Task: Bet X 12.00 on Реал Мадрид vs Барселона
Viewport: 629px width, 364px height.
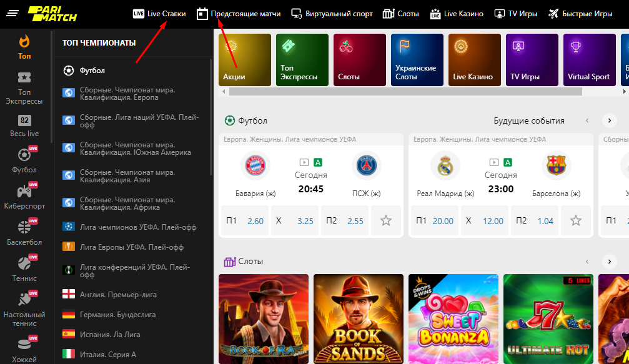Action: [485, 220]
